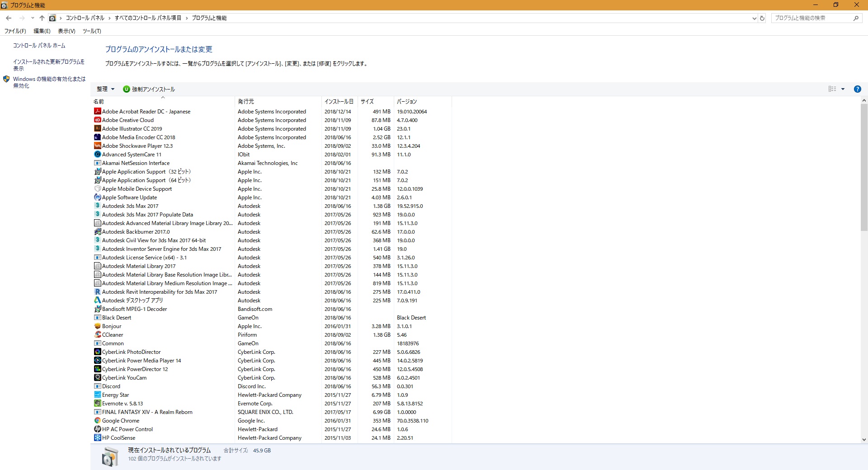The height and width of the screenshot is (470, 868).
Task: Click the Energy Star icon
Action: [97, 395]
